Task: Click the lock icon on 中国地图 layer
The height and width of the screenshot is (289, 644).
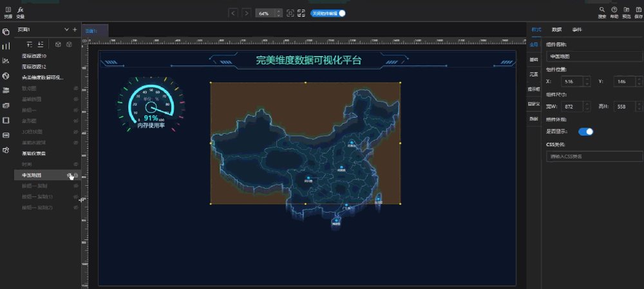Action: coord(77,175)
